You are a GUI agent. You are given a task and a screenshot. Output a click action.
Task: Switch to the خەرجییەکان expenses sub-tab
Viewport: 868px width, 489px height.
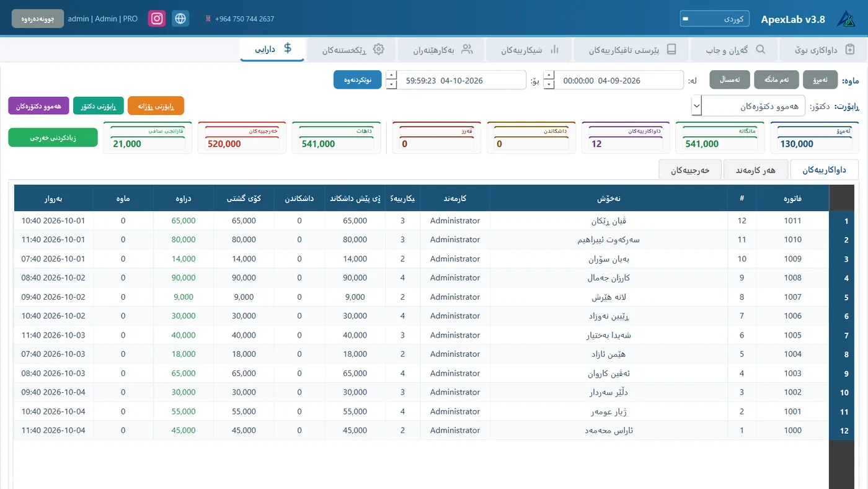(x=690, y=169)
